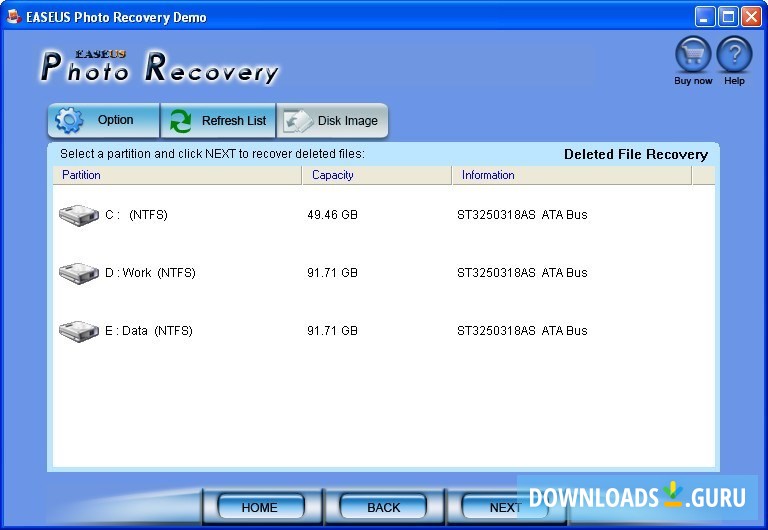Click the Option gear button
This screenshot has height=530, width=768.
(x=103, y=120)
